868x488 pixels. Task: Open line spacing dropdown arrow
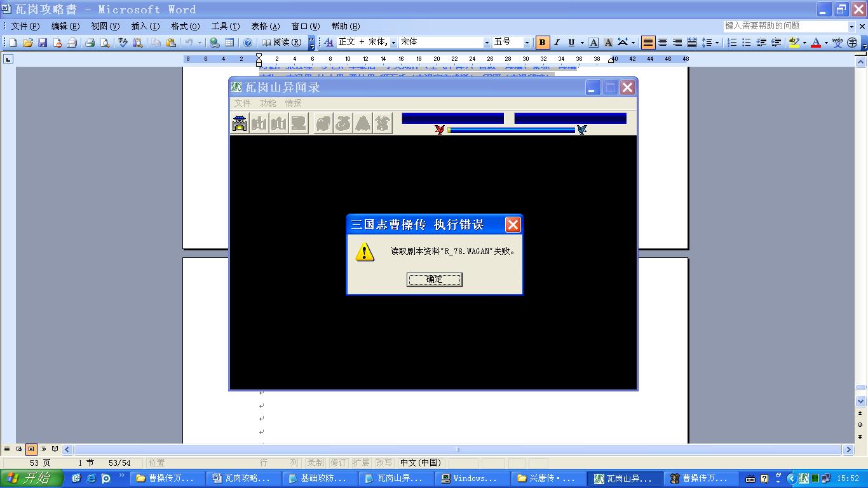717,43
